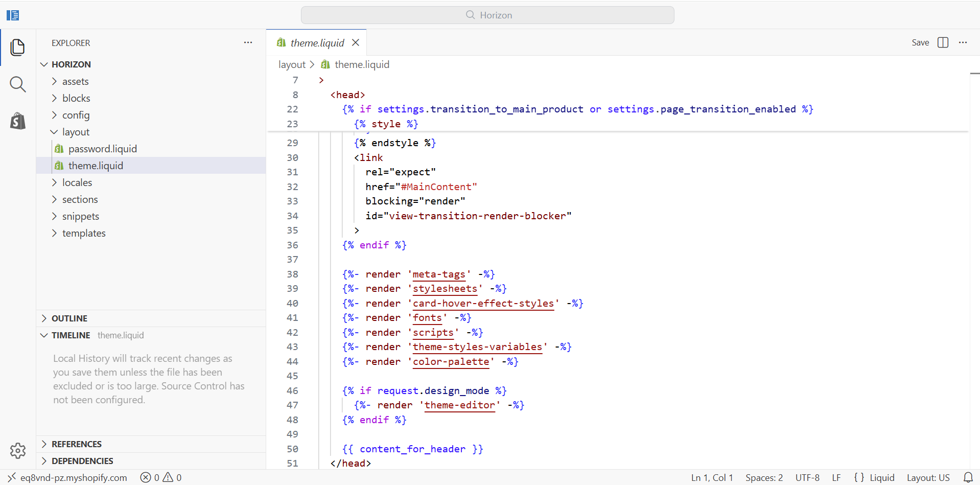Open the Search view icon
980x485 pixels.
[x=18, y=84]
